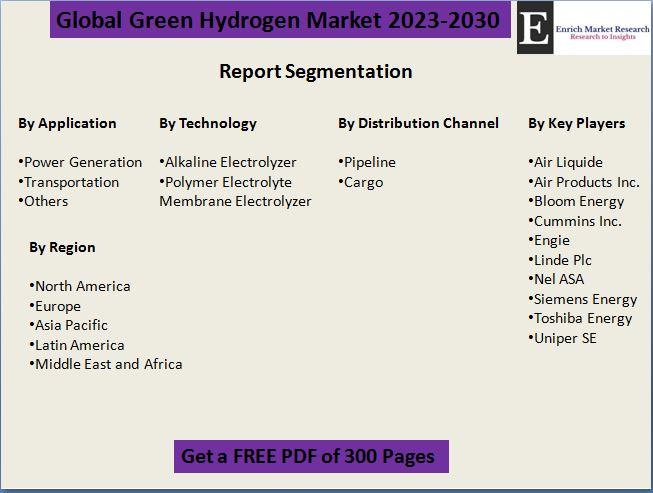This screenshot has width=653, height=493.
Task: Select 'Air Liquide' key player
Action: 566,162
